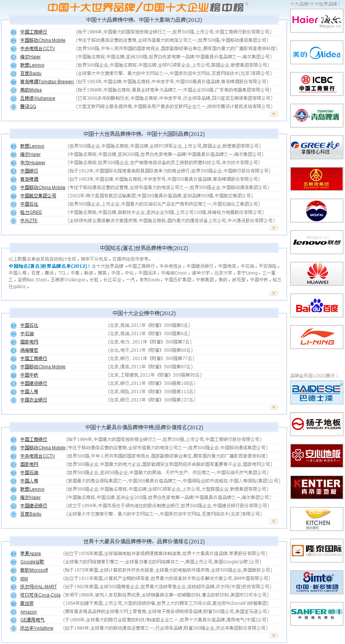Open the 腾讯QQ link
The image size is (345, 644).
(x=28, y=107)
